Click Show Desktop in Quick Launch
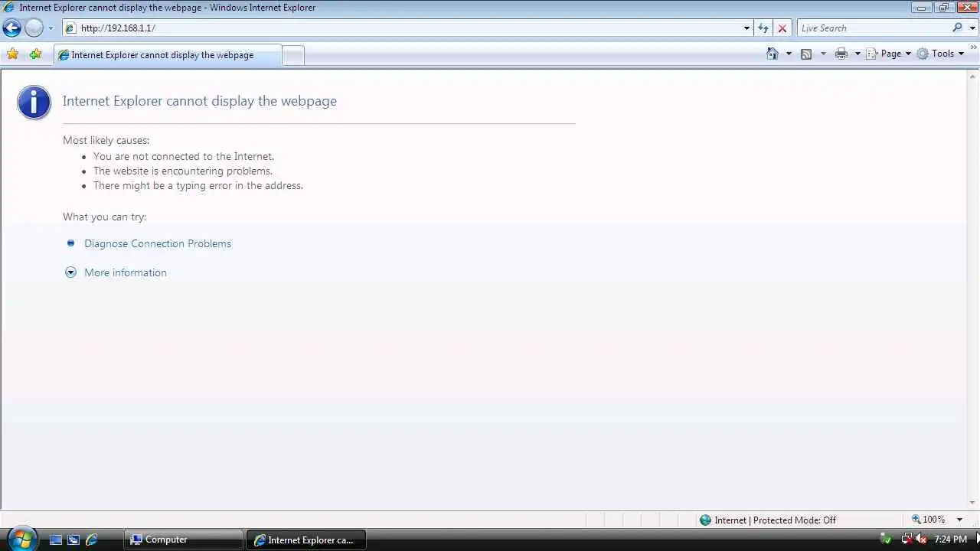Viewport: 980px width, 551px height. pos(56,540)
